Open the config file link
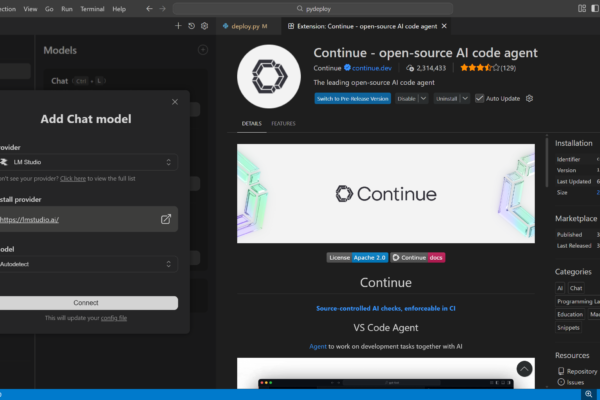 pos(113,318)
